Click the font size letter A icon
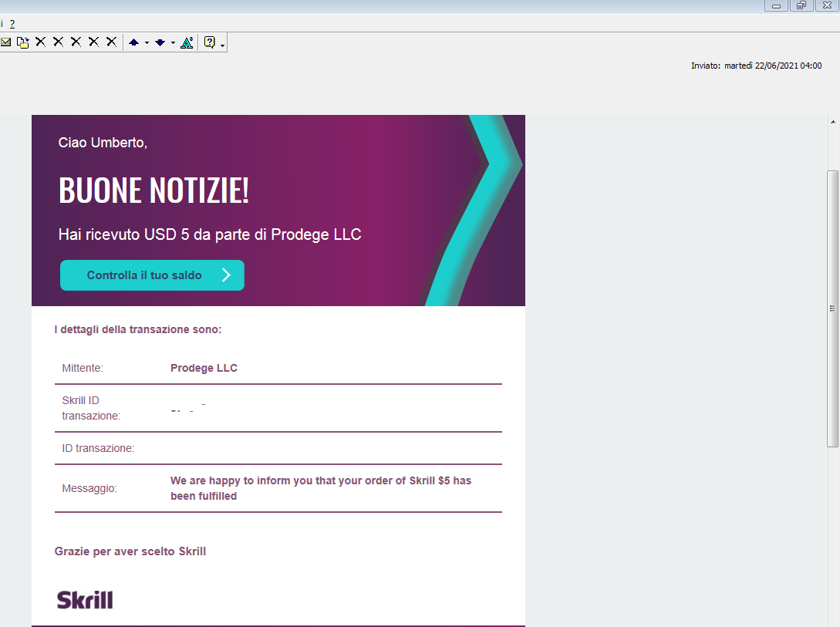This screenshot has width=840, height=627. coord(187,42)
